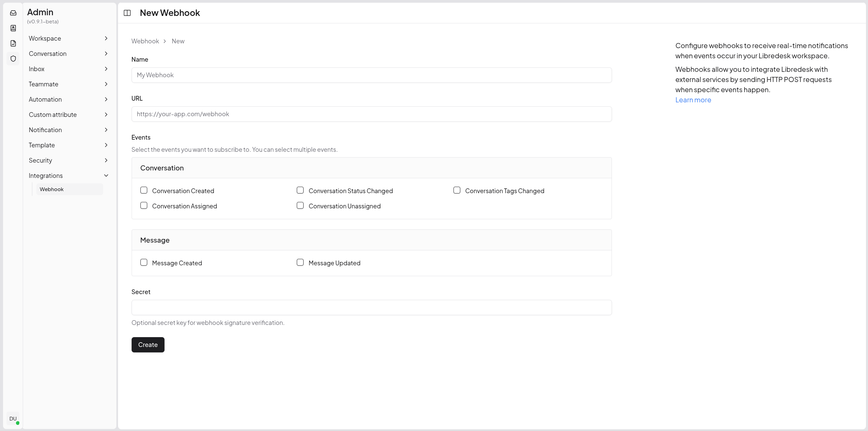Tick the Message Updated checkbox
Image resolution: width=868 pixels, height=431 pixels.
pos(300,263)
